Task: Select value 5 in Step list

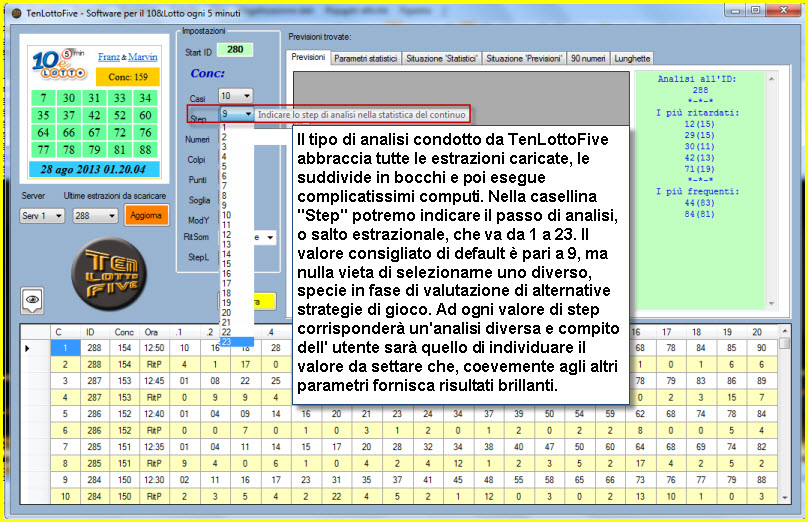Action: click(237, 166)
